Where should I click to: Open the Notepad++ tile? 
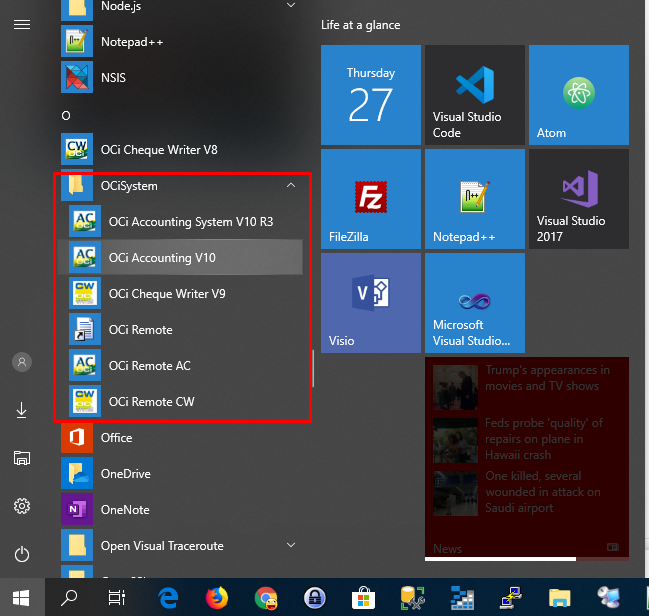point(475,199)
